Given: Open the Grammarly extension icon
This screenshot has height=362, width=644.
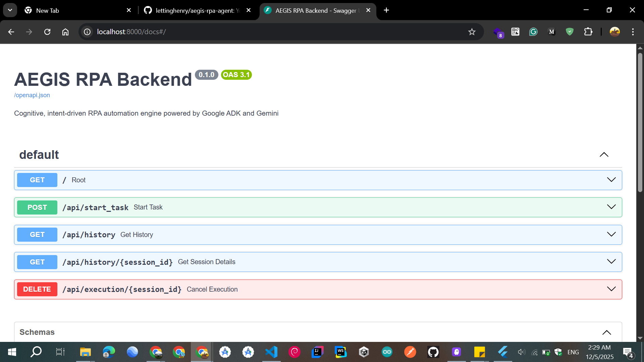Looking at the screenshot, I should [x=533, y=32].
